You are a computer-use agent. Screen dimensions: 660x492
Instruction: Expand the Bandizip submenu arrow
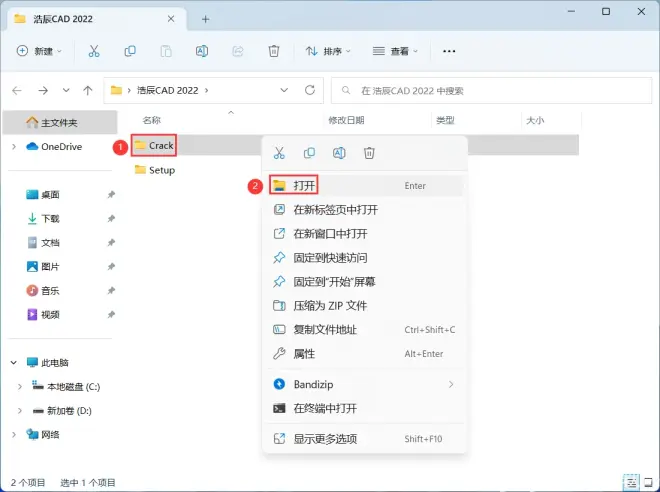pyautogui.click(x=451, y=384)
